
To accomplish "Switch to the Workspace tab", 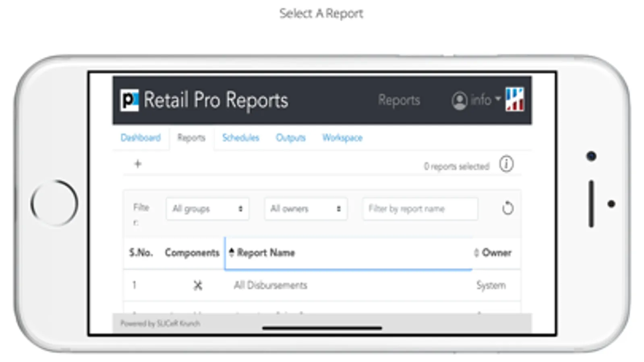I will click(342, 138).
